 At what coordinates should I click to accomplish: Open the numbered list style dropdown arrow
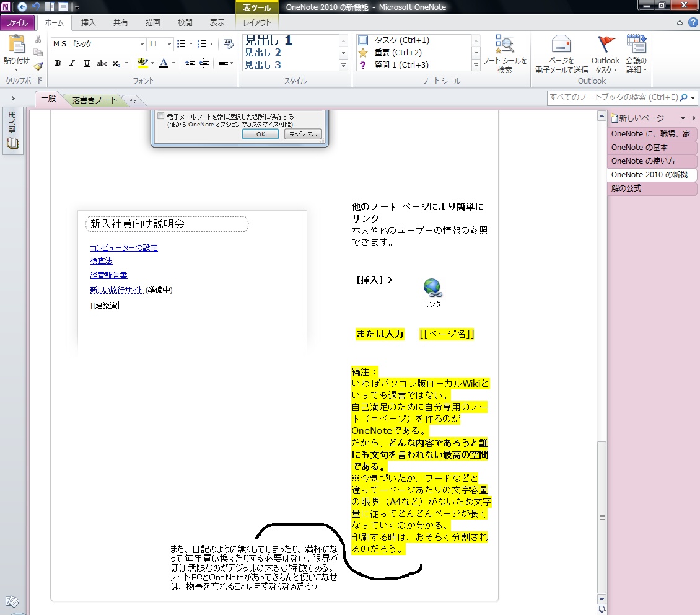coord(212,44)
